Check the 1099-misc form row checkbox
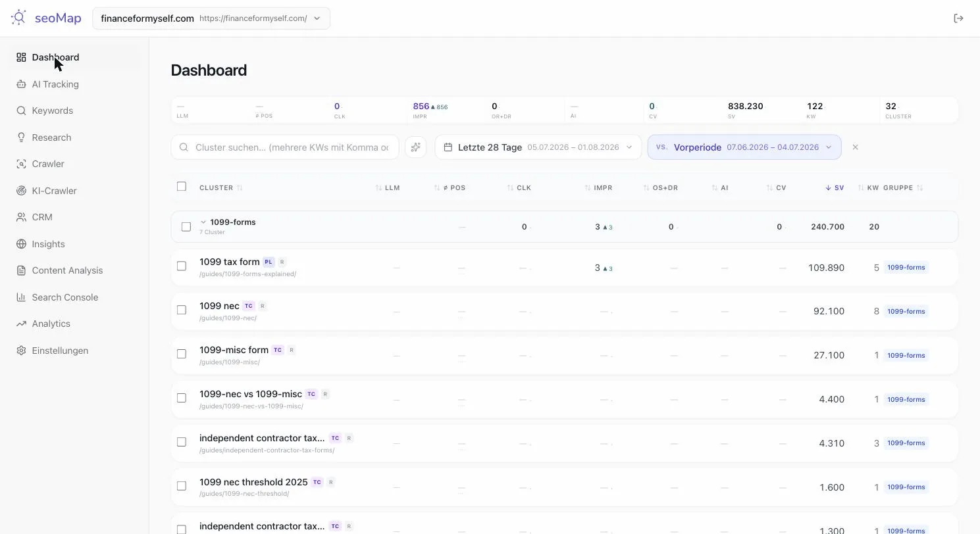The height and width of the screenshot is (534, 980). [182, 354]
